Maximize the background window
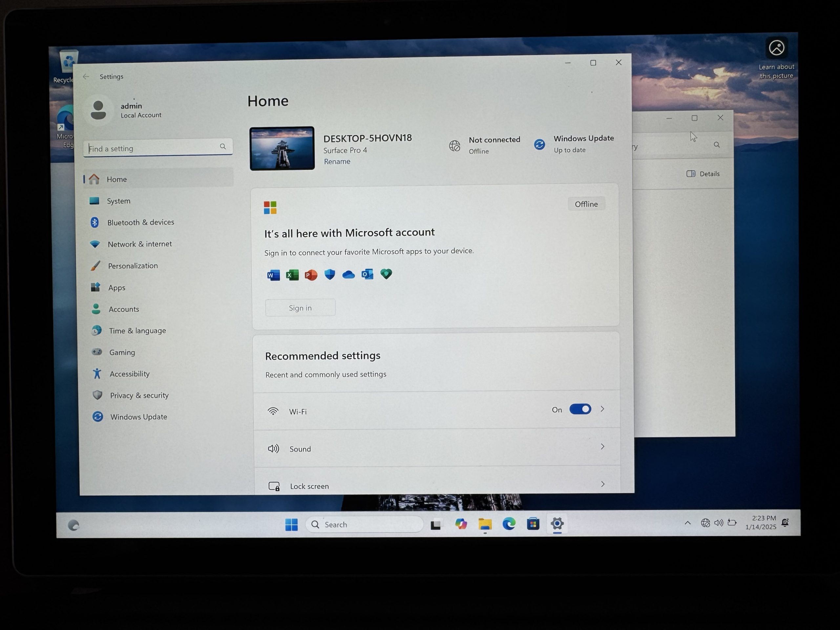 point(695,118)
